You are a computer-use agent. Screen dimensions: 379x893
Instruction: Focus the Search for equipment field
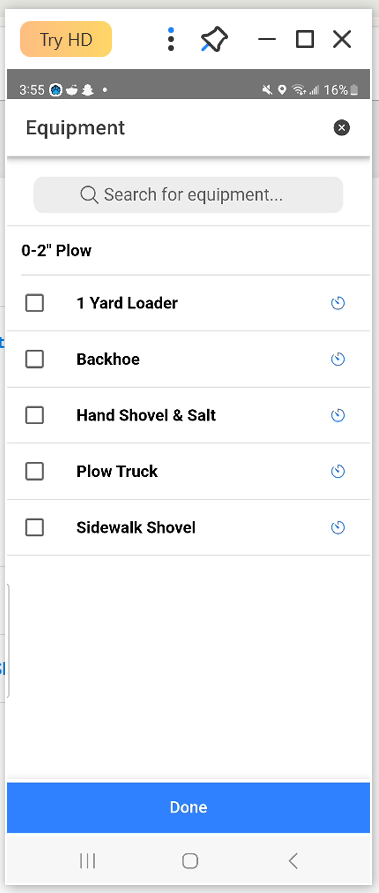pyautogui.click(x=188, y=195)
